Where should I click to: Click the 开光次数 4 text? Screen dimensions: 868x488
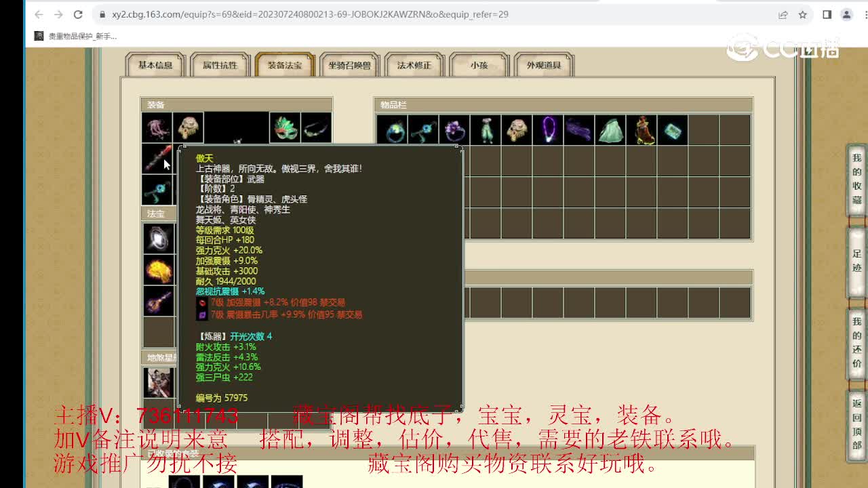[x=251, y=336]
